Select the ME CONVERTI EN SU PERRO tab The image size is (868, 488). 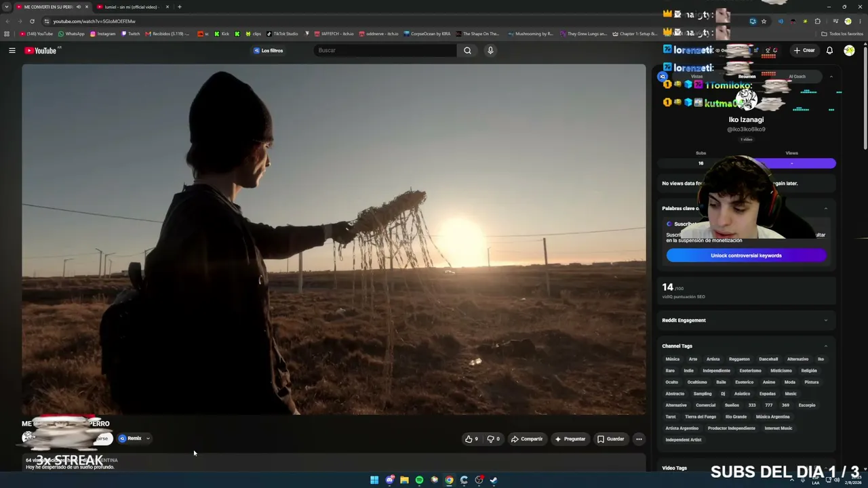click(x=52, y=7)
